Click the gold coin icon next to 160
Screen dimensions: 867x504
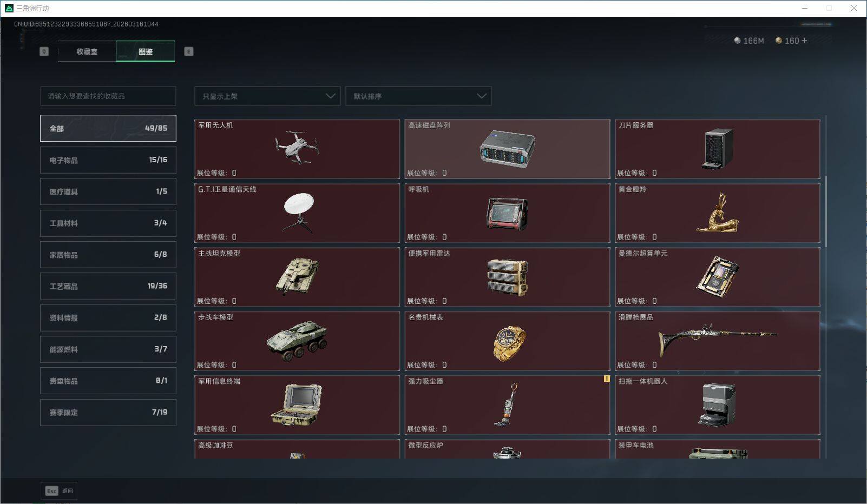point(778,40)
